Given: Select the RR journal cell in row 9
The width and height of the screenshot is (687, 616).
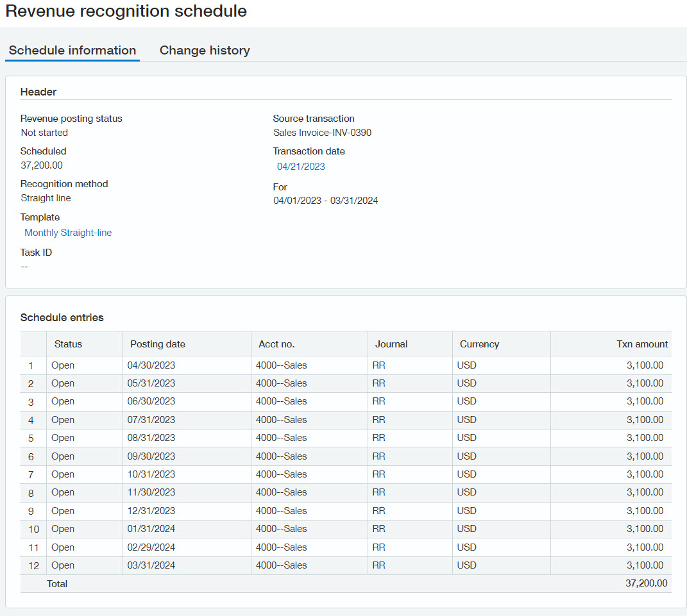Looking at the screenshot, I should tap(378, 511).
